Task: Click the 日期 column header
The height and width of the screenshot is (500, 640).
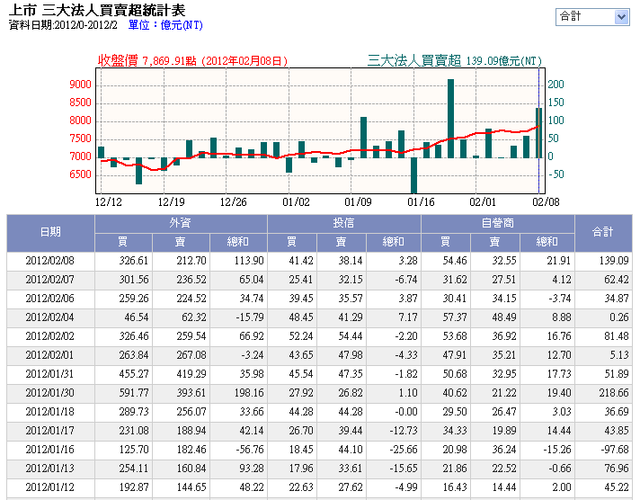Action: coord(51,233)
